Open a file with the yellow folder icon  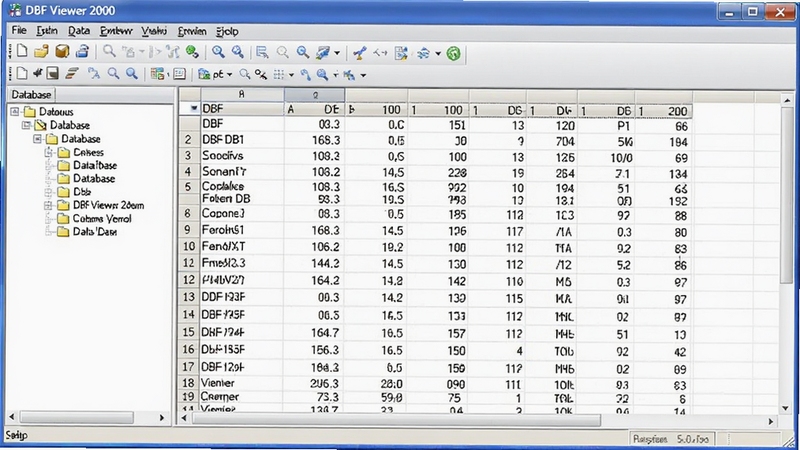coord(41,52)
